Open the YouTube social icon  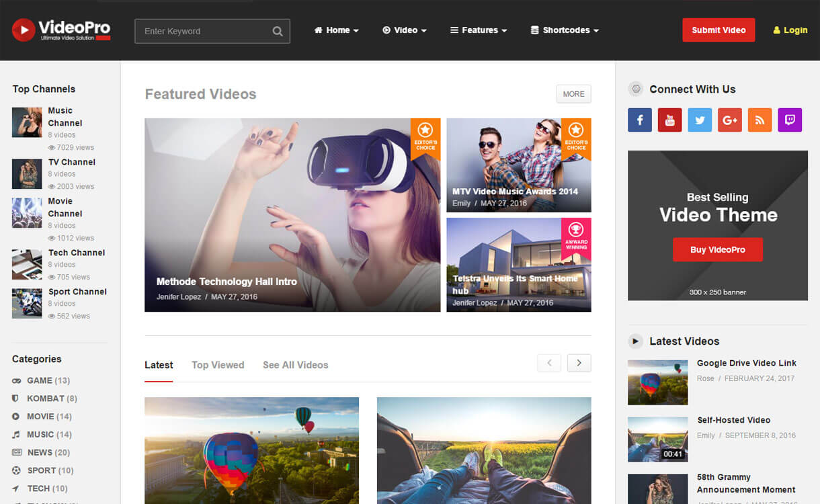669,120
